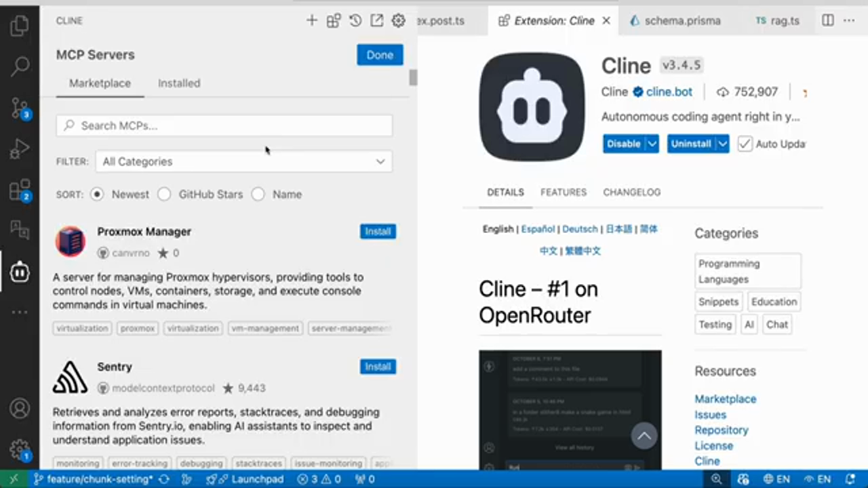Open the cline.bot publisher link

pos(669,92)
